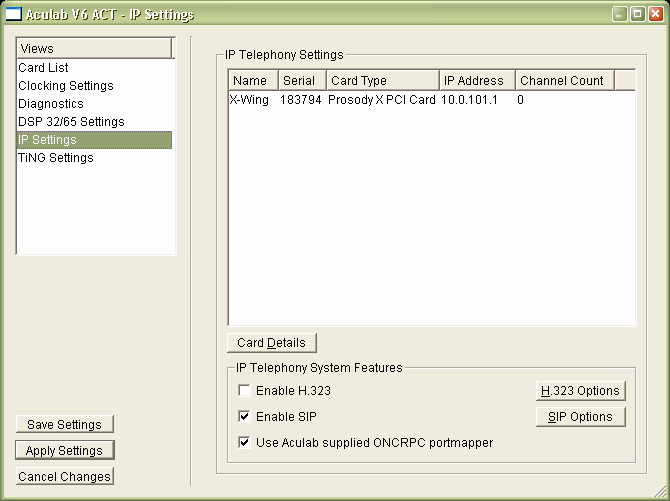Select DSP 32/65 Settings view
670x501 pixels.
[94, 121]
